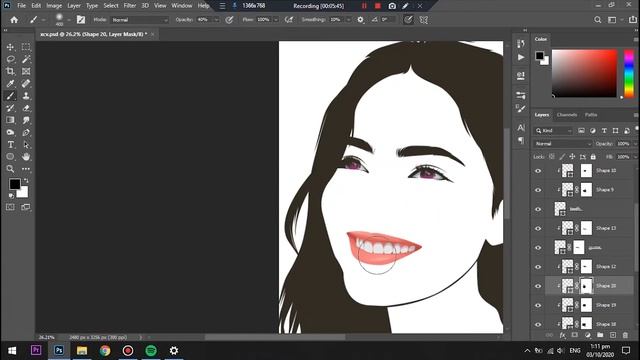The image size is (640, 360).
Task: Click the search icon in options bar
Action: click(598, 20)
